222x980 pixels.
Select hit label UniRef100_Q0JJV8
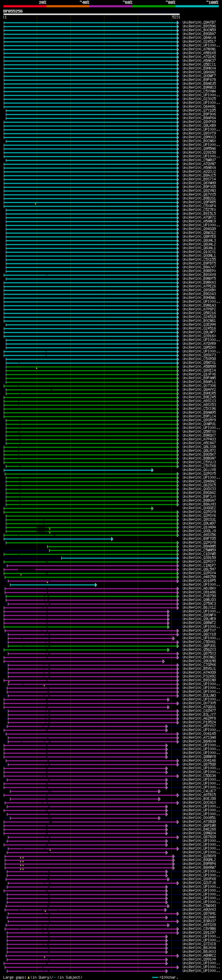[x=199, y=470]
